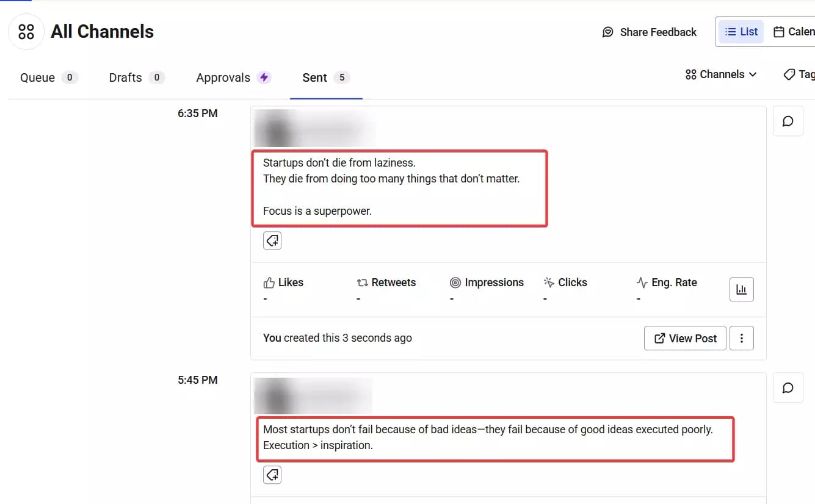Open the Tags filter
This screenshot has height=504, width=815.
pyautogui.click(x=800, y=74)
